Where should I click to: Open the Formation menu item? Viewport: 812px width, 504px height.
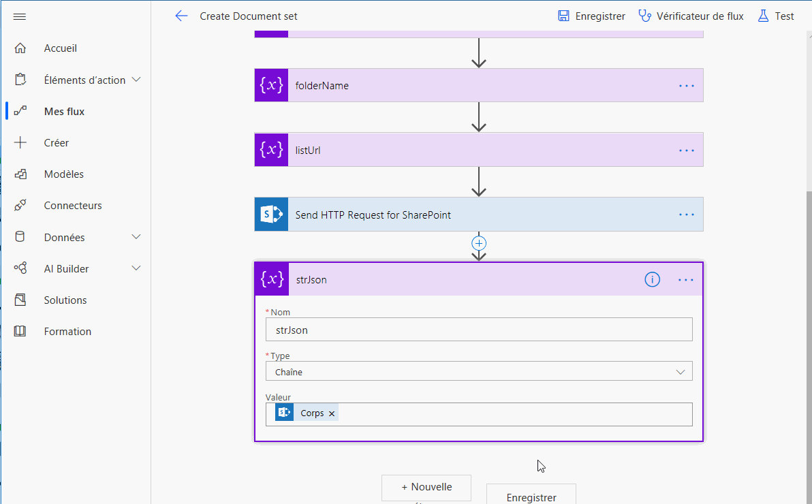pos(67,332)
